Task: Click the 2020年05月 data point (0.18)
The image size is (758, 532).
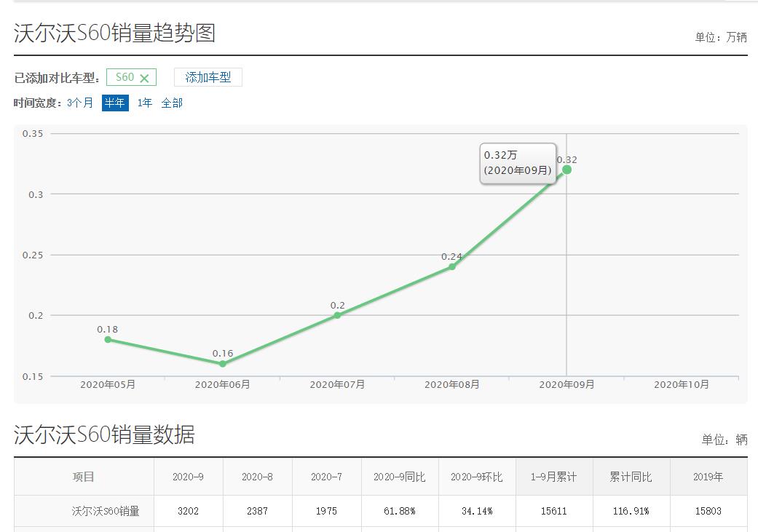Action: pyautogui.click(x=108, y=340)
